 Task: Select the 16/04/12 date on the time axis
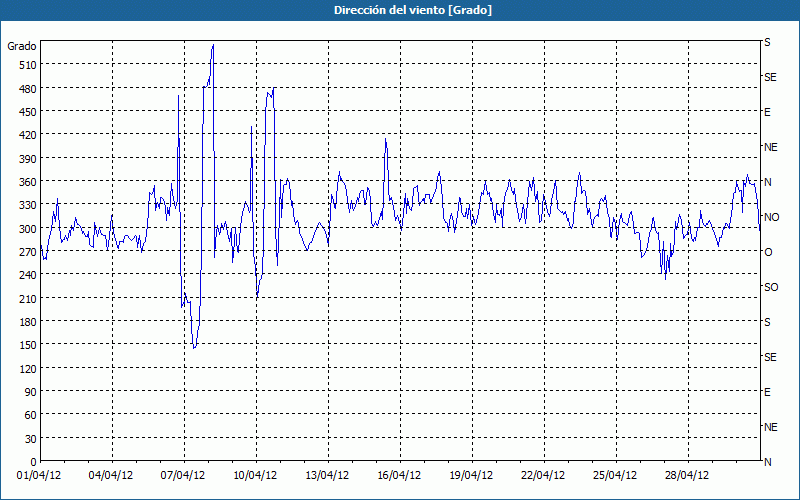399,476
